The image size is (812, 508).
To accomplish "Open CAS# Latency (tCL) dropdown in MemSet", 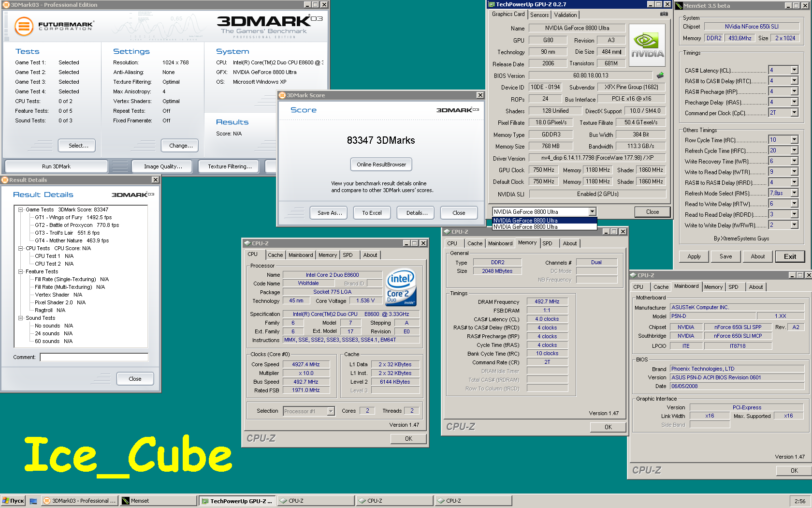I will (x=794, y=70).
